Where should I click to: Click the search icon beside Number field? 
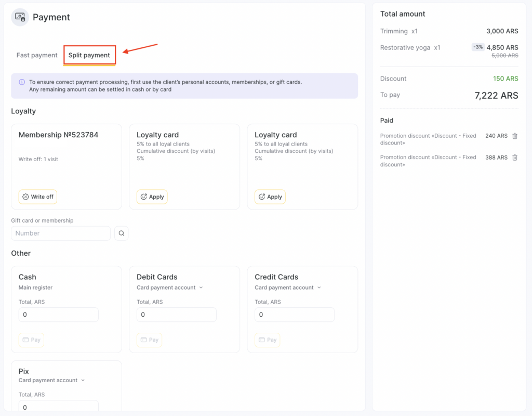(121, 233)
